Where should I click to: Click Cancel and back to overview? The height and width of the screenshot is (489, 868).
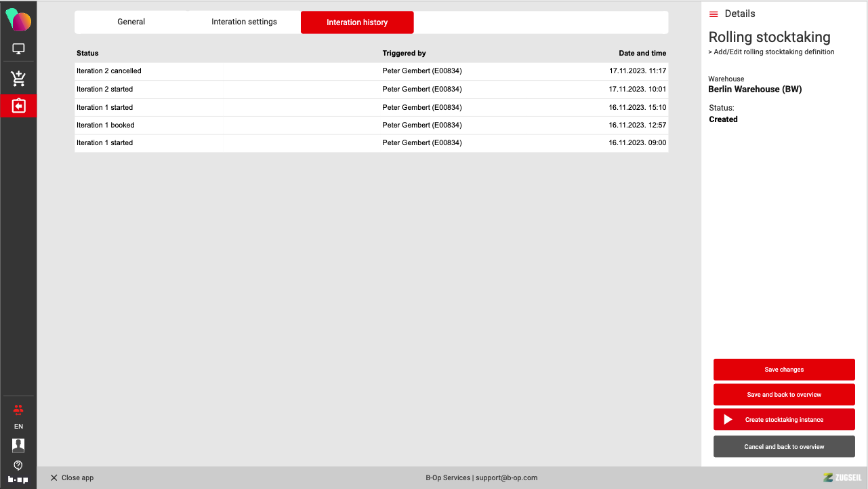[x=784, y=447]
